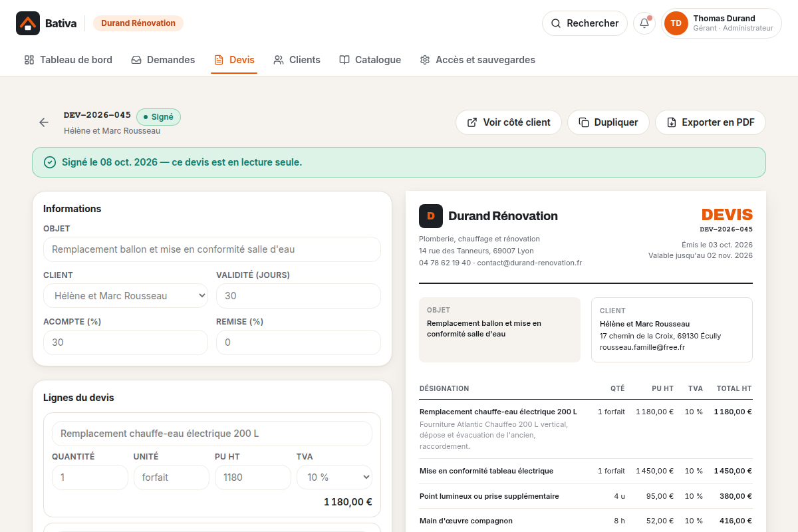Click the line description field Remplacement chauffe-eau
The height and width of the screenshot is (532, 798).
pyautogui.click(x=212, y=434)
